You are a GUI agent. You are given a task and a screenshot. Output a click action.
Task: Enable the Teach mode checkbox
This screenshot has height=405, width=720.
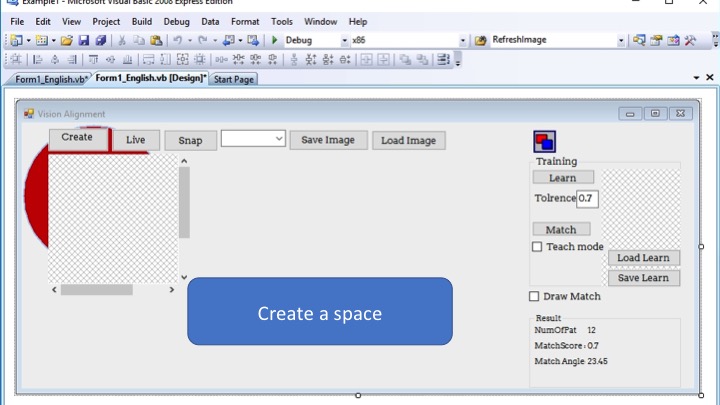pos(537,247)
